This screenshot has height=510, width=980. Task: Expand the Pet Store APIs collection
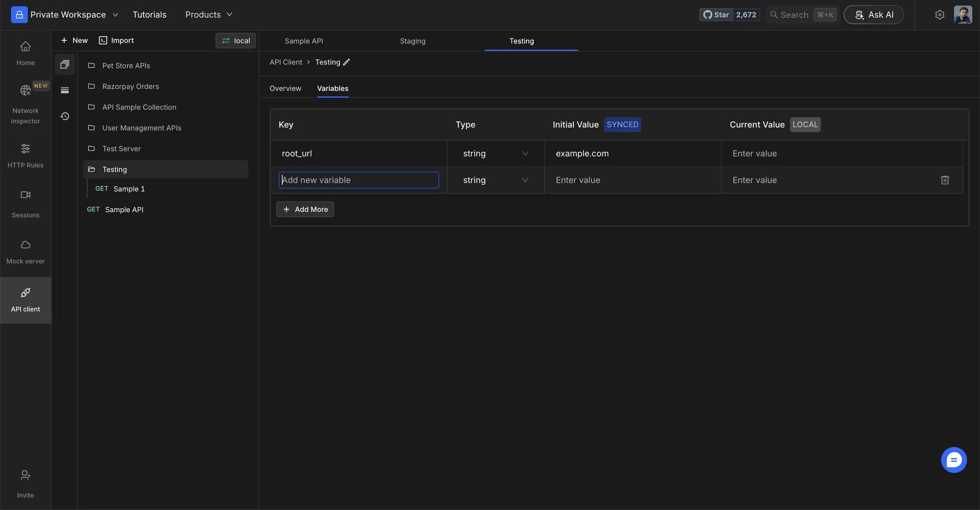[126, 66]
